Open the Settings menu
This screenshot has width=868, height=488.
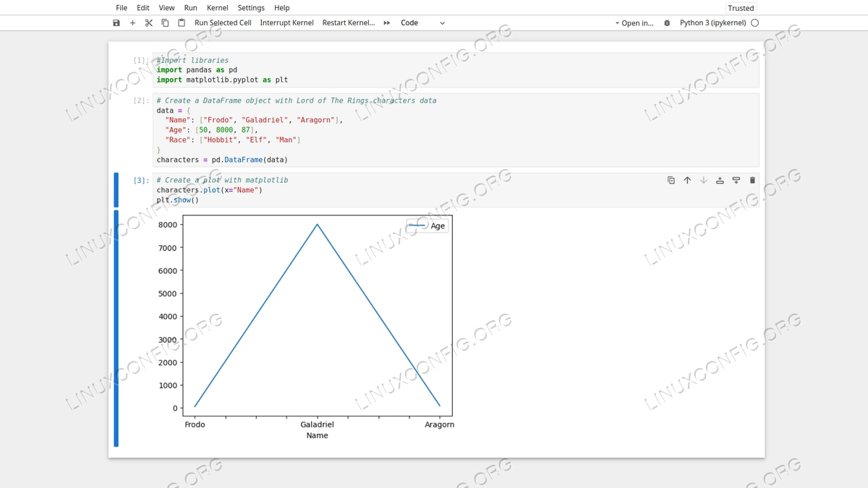(251, 8)
